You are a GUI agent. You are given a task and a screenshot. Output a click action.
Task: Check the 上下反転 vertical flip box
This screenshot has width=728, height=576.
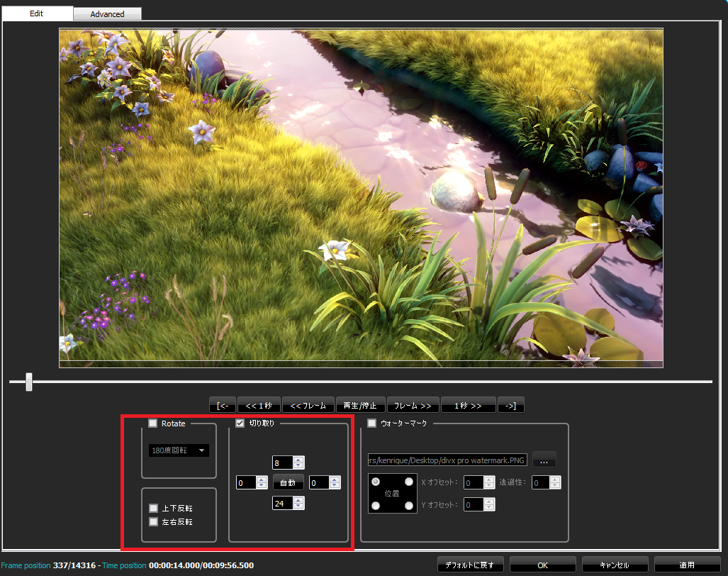point(153,508)
